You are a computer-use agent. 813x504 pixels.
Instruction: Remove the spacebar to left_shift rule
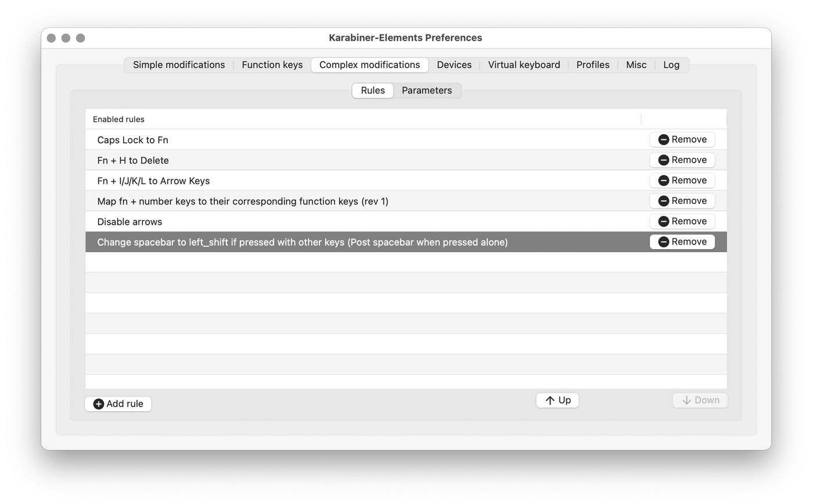click(682, 242)
